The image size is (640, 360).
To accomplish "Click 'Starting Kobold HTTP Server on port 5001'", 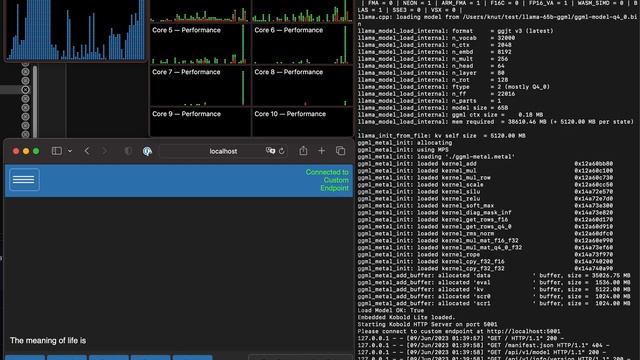I will tap(427, 324).
